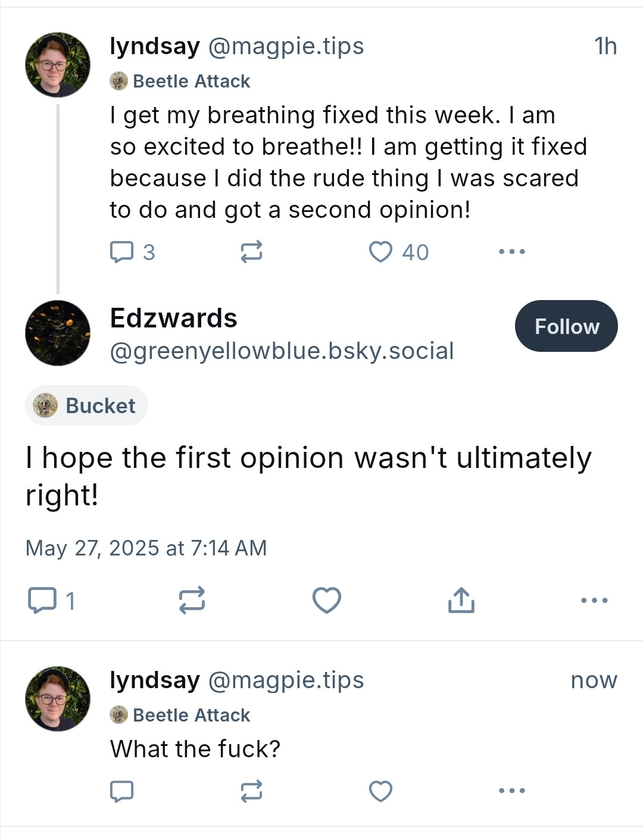Open the May 27, 2025 timestamp
The width and height of the screenshot is (643, 840).
point(146,548)
